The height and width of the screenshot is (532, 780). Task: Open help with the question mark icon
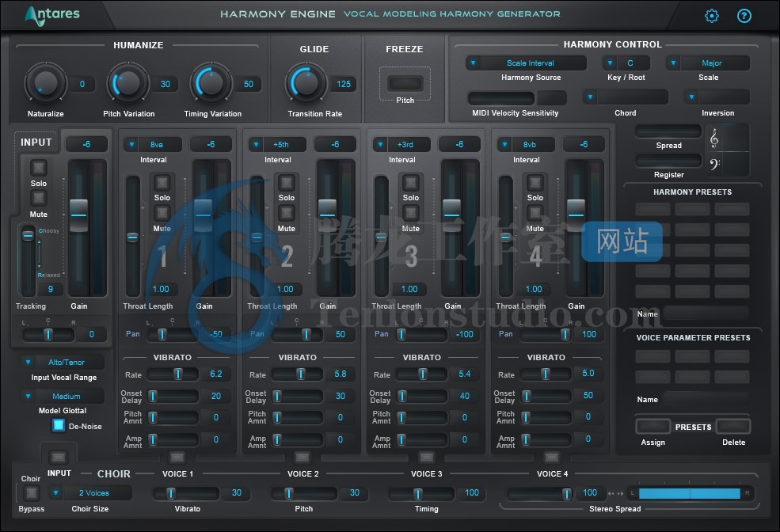click(x=744, y=16)
